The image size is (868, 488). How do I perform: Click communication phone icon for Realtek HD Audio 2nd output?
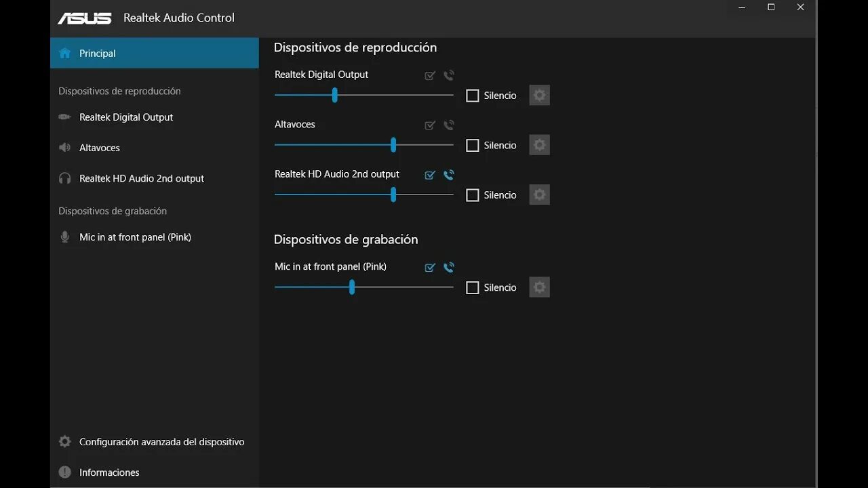tap(449, 175)
